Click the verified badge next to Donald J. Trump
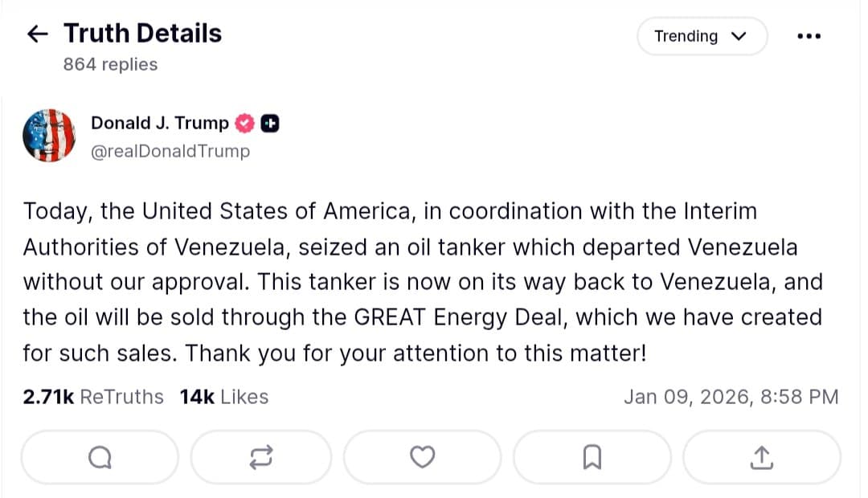 244,123
